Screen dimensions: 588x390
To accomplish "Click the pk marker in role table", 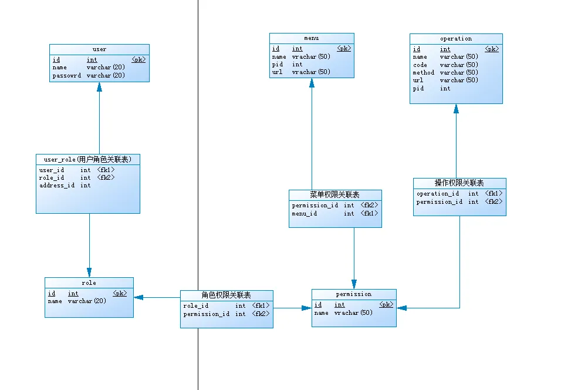I will (120, 294).
